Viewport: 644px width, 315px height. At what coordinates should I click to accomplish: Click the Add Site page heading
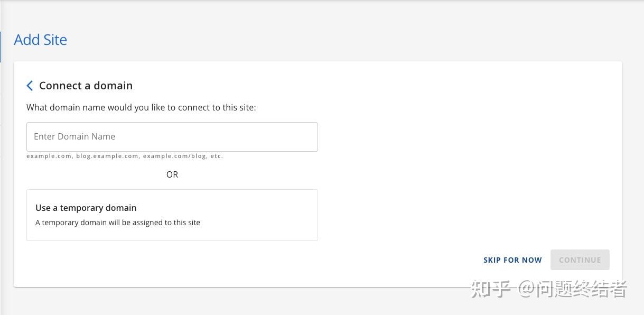click(40, 40)
